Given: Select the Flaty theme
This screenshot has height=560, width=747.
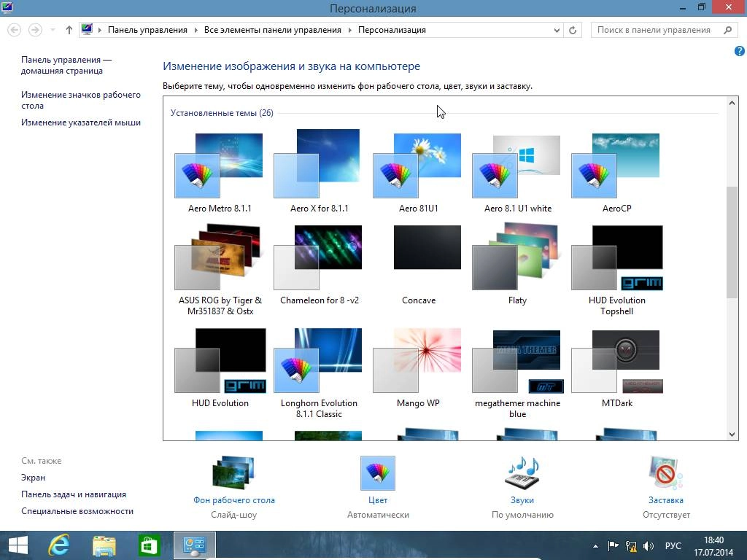Looking at the screenshot, I should (517, 265).
